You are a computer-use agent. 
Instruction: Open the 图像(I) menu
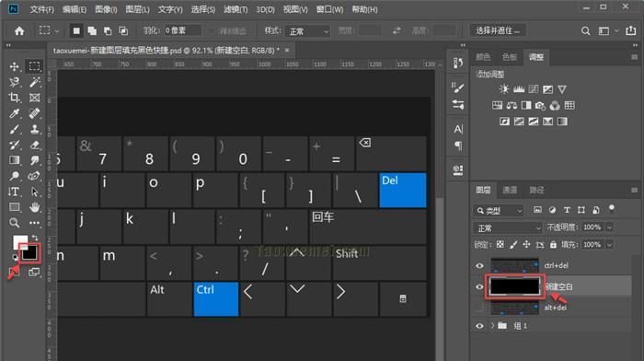(106, 9)
